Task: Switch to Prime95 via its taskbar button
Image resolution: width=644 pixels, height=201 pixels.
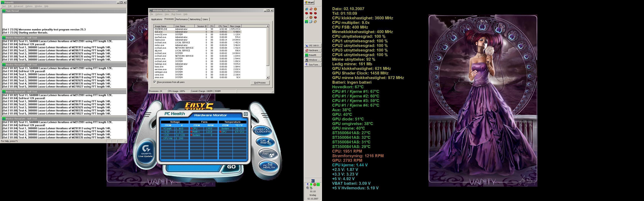Action: pos(313,55)
